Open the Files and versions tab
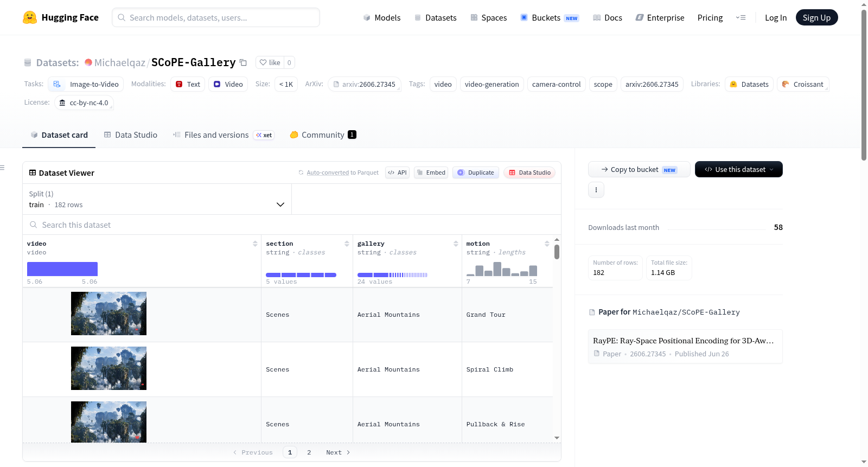Viewport: 868px width, 467px height. tap(224, 135)
